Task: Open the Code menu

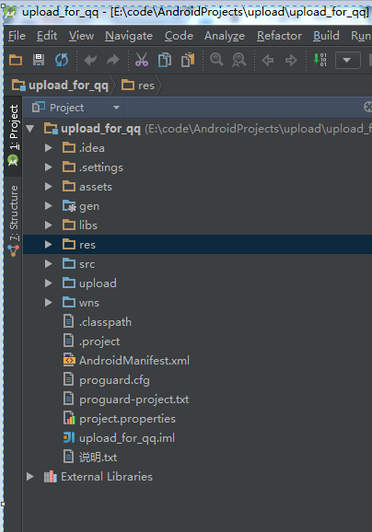Action: click(x=179, y=36)
